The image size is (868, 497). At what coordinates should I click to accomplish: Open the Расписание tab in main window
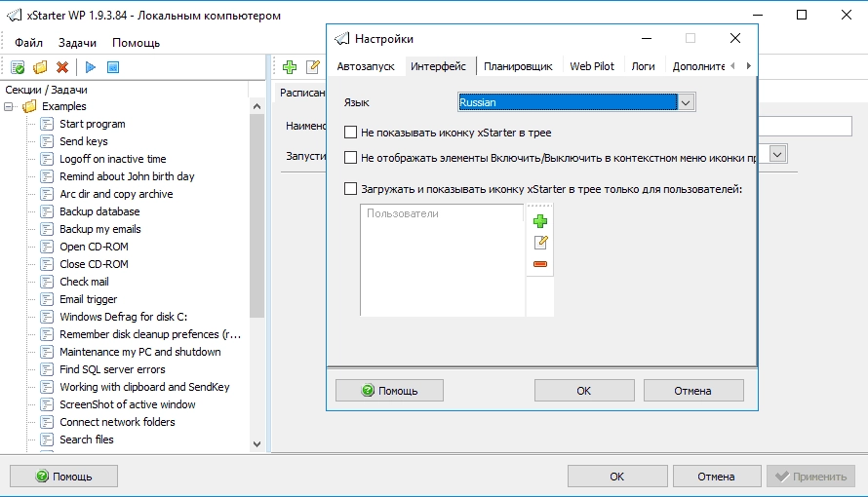pyautogui.click(x=302, y=93)
